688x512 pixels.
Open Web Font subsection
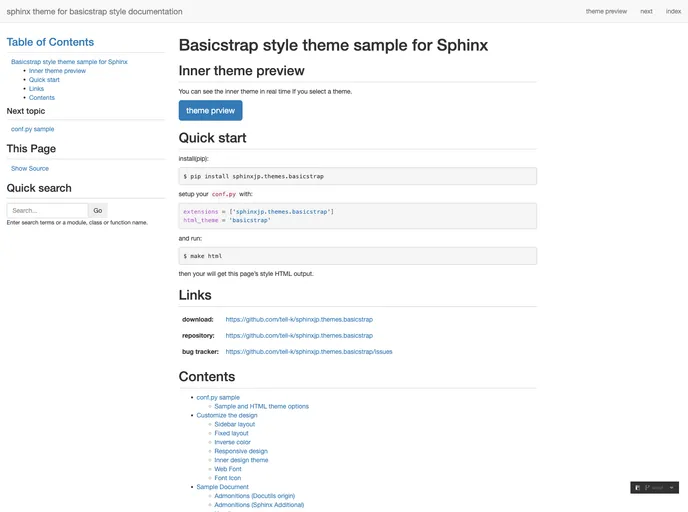pos(228,469)
